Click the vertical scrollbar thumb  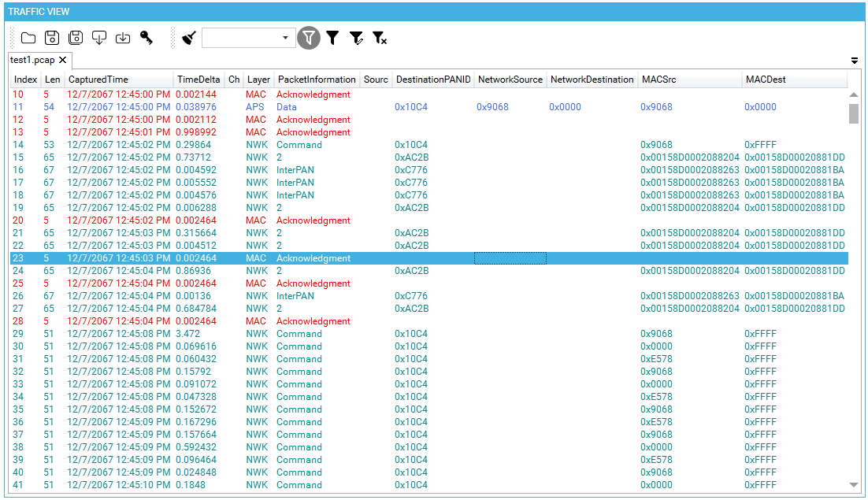click(x=854, y=114)
